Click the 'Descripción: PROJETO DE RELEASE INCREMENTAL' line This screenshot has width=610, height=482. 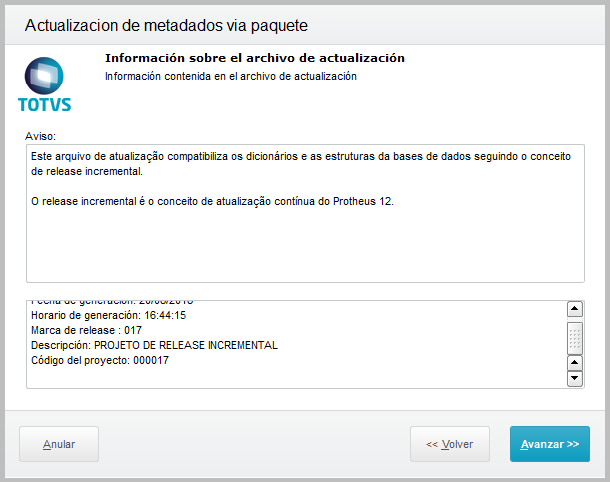click(x=154, y=345)
